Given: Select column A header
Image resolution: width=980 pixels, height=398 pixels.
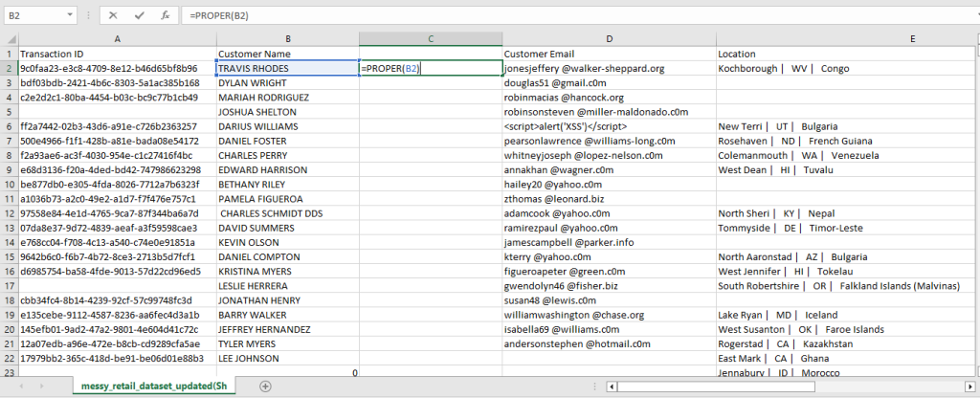Looking at the screenshot, I should (x=118, y=38).
